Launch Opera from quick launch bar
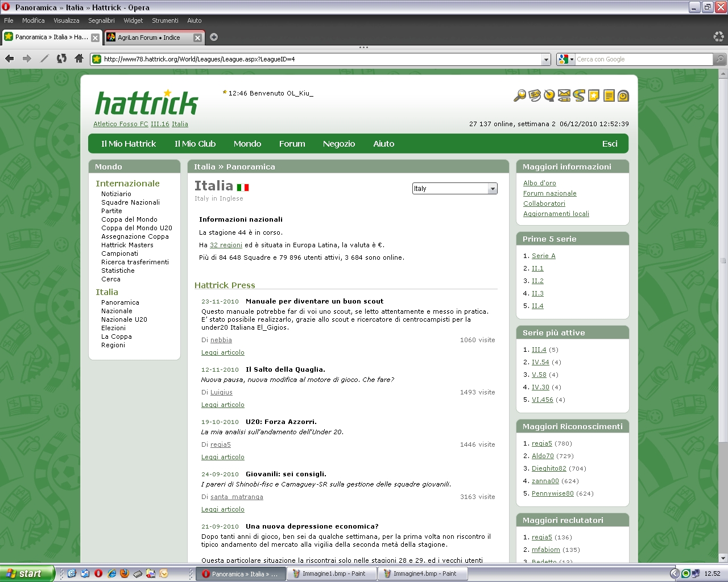This screenshot has height=582, width=728. (x=98, y=573)
